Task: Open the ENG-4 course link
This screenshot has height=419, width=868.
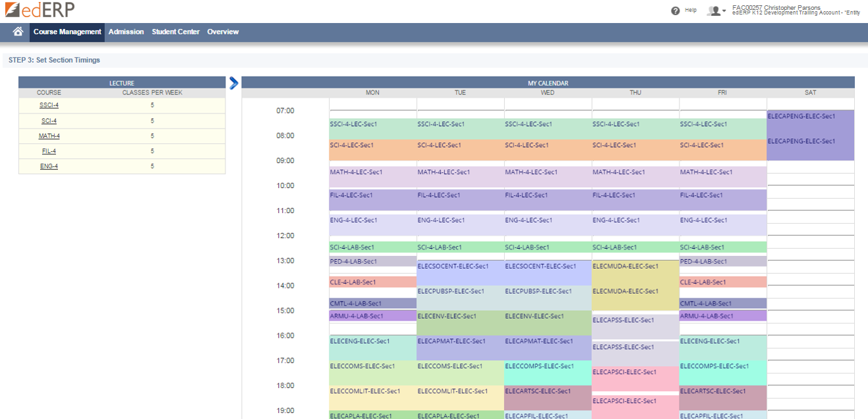Action: 49,166
